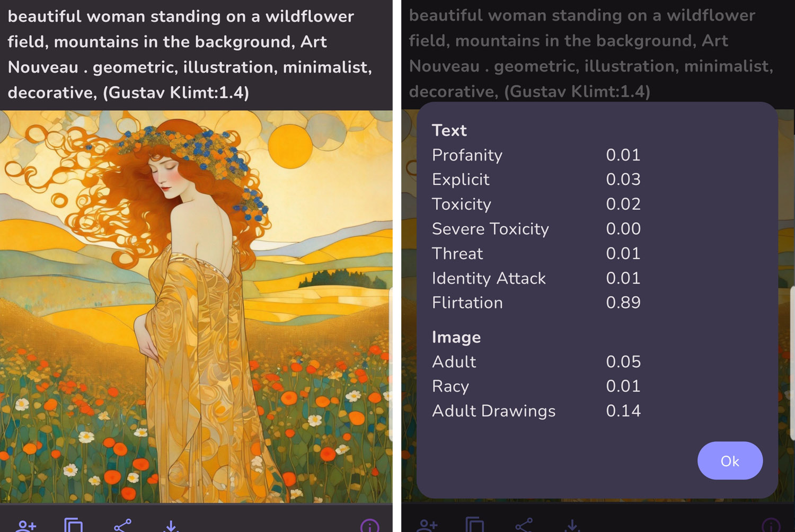Copy the prompt with the bright copy icon
795x532 pixels.
coord(73,526)
